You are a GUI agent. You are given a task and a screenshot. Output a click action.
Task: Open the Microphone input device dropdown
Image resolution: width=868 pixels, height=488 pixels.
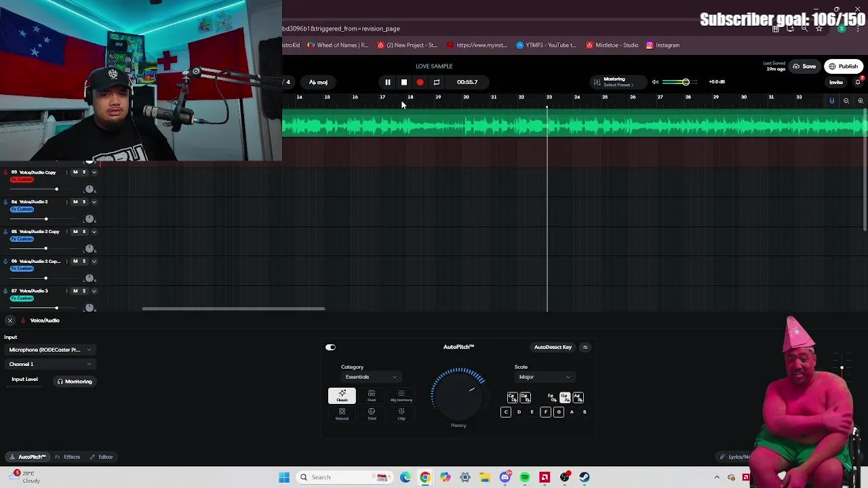[50, 350]
